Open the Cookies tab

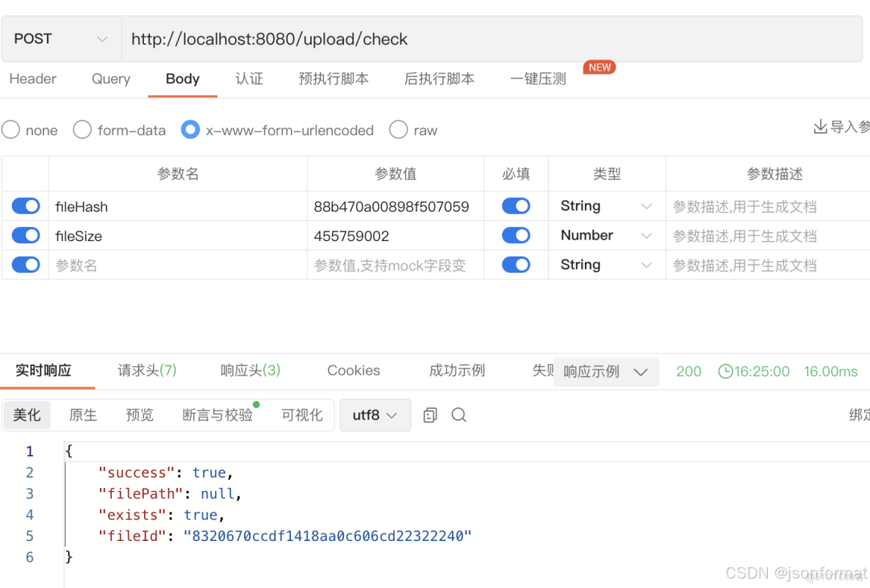click(353, 371)
